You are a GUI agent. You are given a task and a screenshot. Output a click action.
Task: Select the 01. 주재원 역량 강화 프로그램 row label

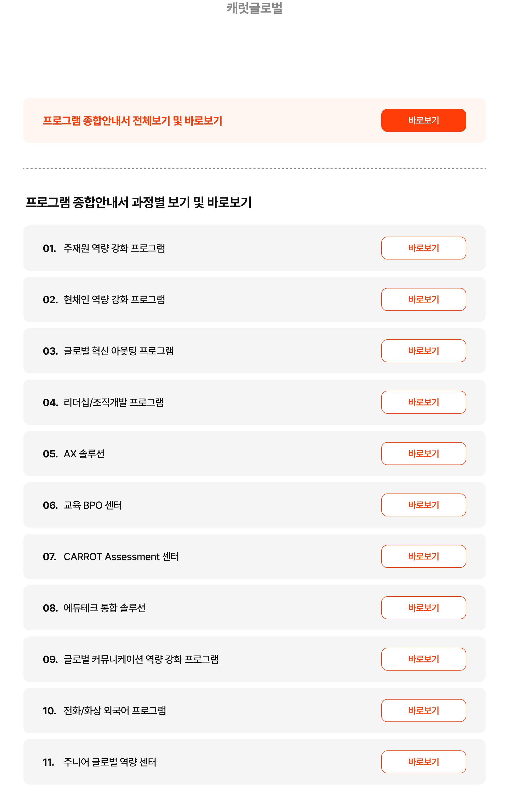[x=104, y=248]
